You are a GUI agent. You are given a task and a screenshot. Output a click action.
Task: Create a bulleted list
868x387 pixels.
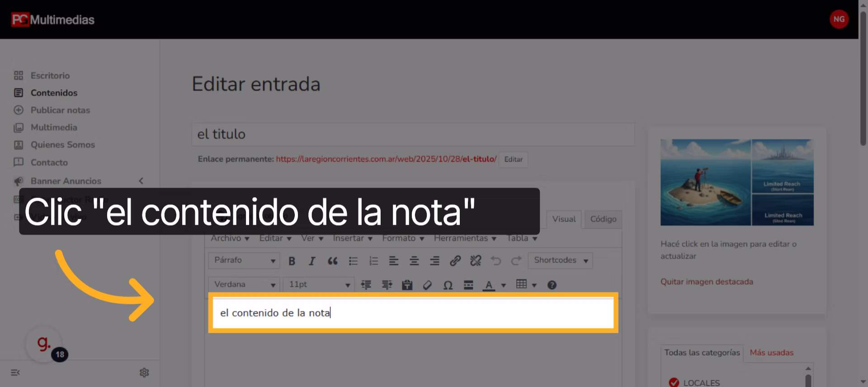(353, 261)
